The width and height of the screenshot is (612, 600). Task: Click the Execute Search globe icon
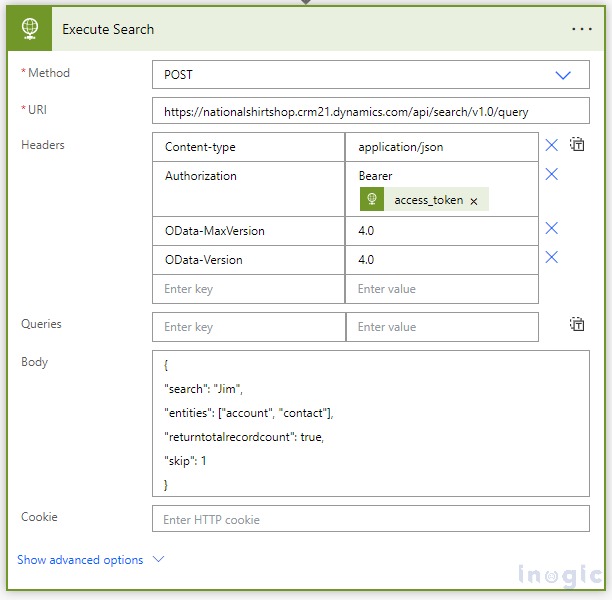[x=29, y=29]
